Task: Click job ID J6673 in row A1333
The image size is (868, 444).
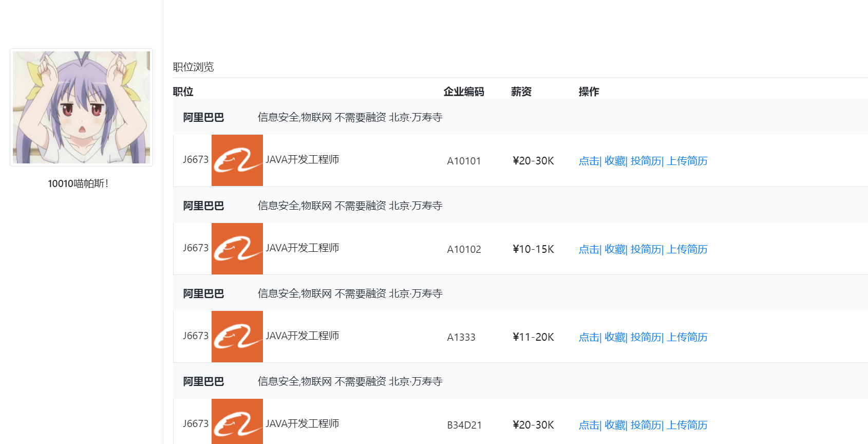Action: [x=196, y=336]
